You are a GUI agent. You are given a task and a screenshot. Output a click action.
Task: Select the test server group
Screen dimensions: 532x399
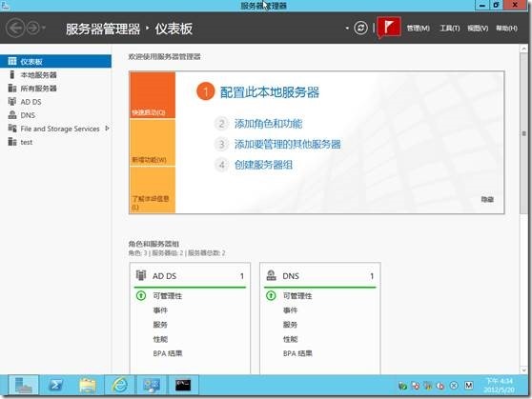(55, 142)
